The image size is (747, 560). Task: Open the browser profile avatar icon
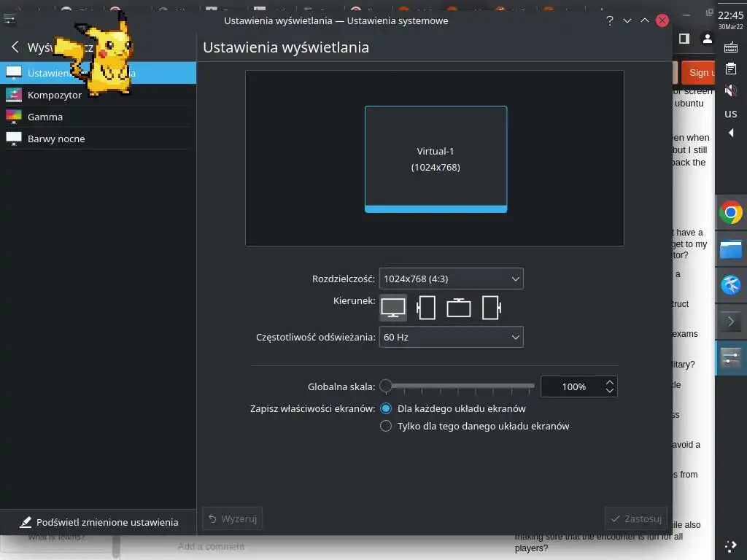pyautogui.click(x=708, y=39)
